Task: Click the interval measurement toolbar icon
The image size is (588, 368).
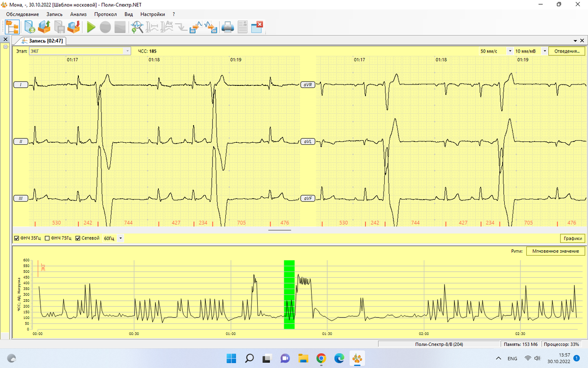Action: 152,27
